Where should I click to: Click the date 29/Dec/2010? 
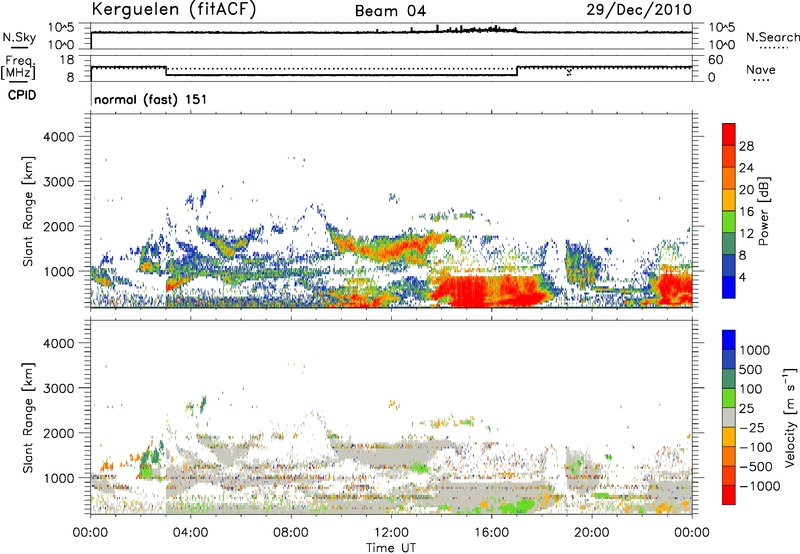(639, 10)
